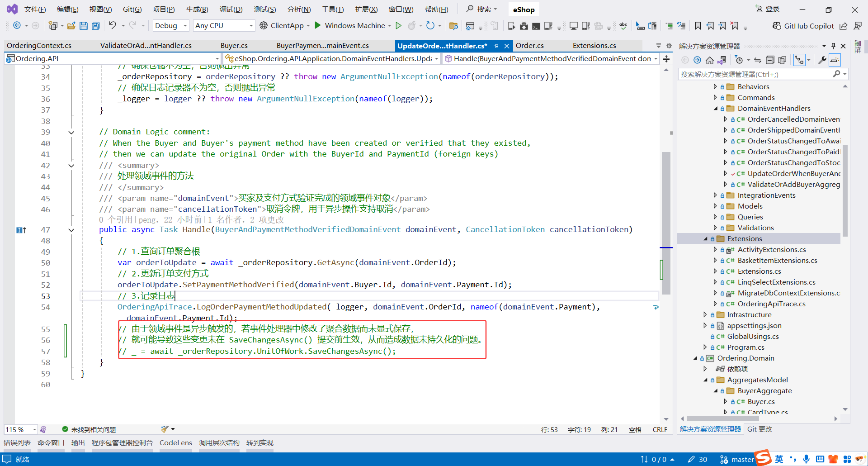Click the Undo arrow icon
Viewport: 868px width, 466px height.
pos(113,25)
